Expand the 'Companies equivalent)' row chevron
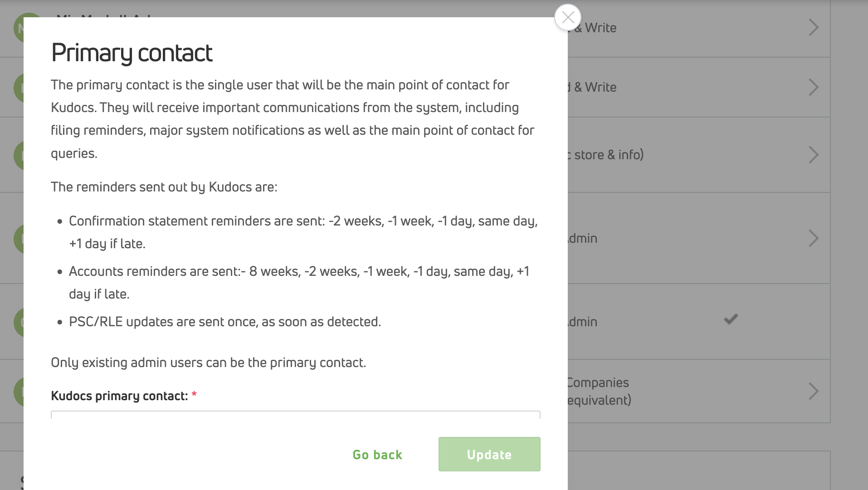The width and height of the screenshot is (868, 490). click(814, 391)
